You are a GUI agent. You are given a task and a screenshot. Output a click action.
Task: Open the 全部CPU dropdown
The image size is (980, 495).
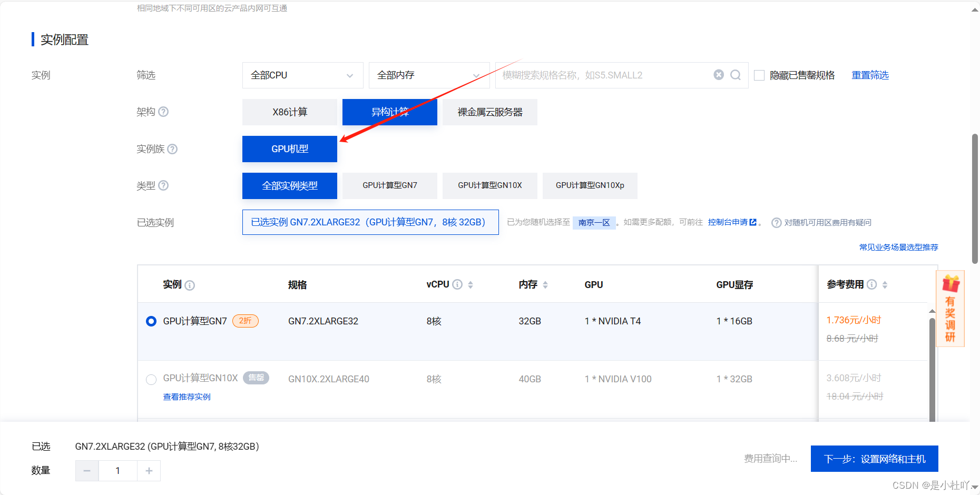(x=303, y=75)
